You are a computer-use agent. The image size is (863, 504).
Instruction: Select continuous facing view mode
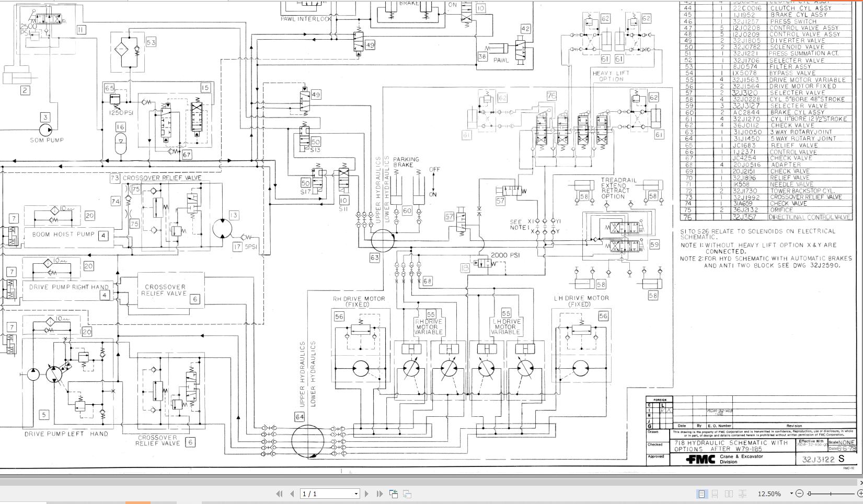tap(742, 494)
